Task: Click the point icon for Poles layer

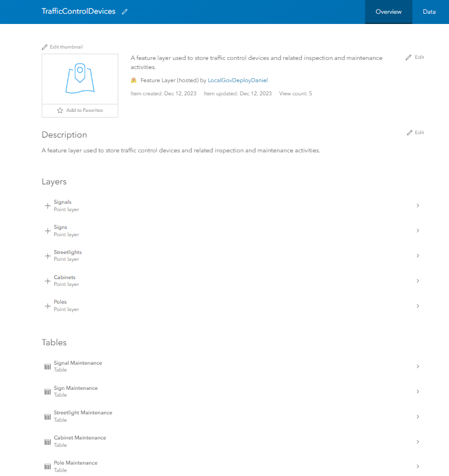Action: click(47, 306)
